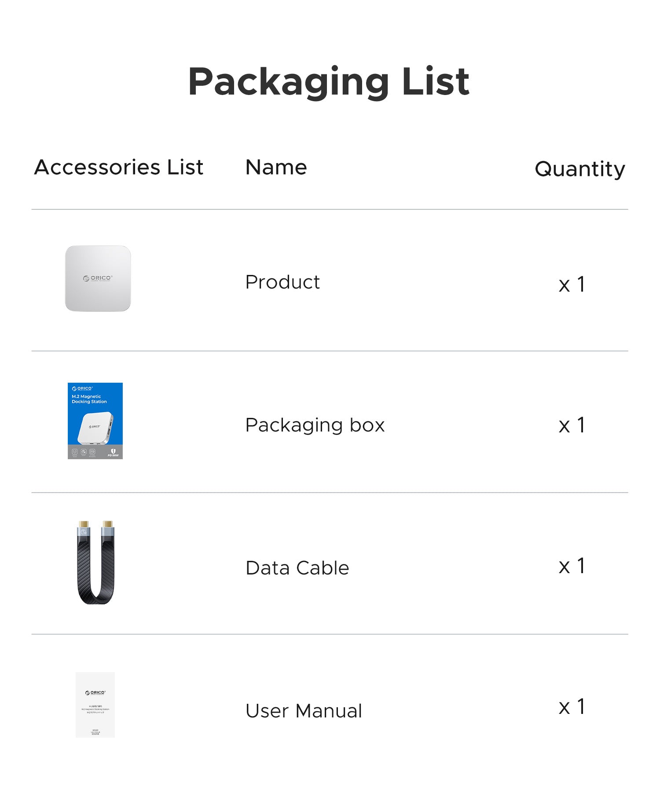Click the "x 1" quantity for Data Cable

point(572,566)
